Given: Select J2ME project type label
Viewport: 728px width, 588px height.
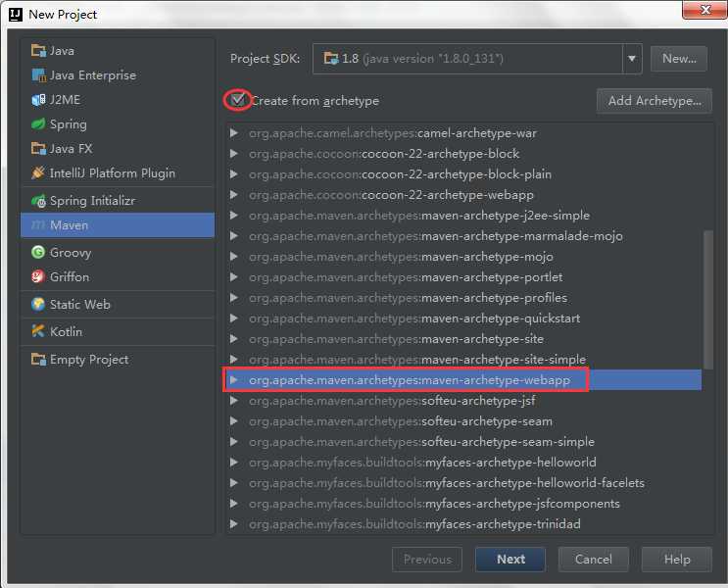Looking at the screenshot, I should (x=65, y=100).
